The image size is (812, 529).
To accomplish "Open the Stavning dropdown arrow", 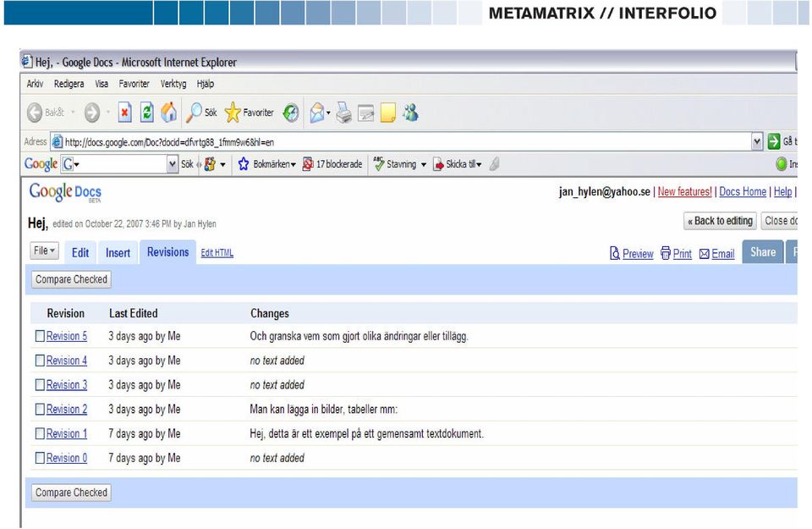I will click(x=424, y=165).
